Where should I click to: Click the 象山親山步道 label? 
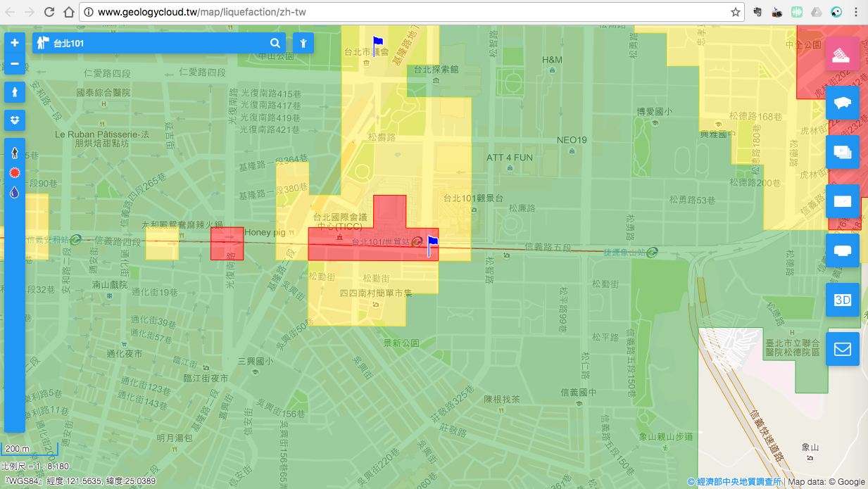pos(665,437)
